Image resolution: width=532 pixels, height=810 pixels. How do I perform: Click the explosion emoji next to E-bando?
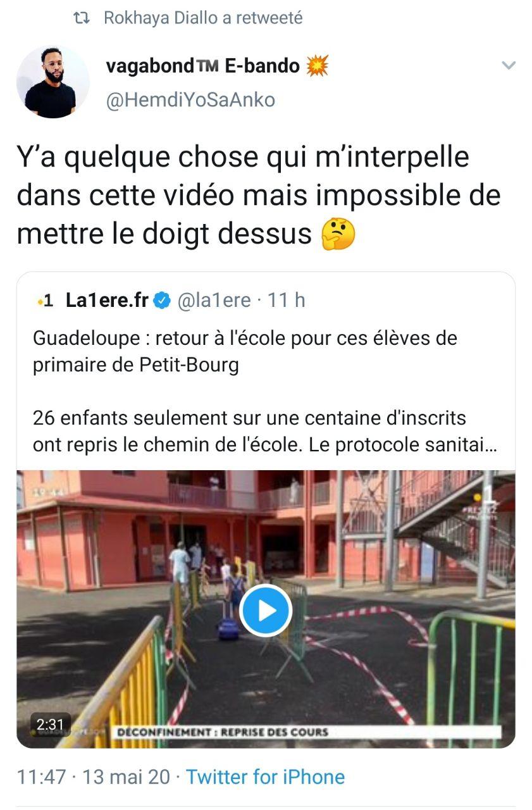click(x=317, y=65)
